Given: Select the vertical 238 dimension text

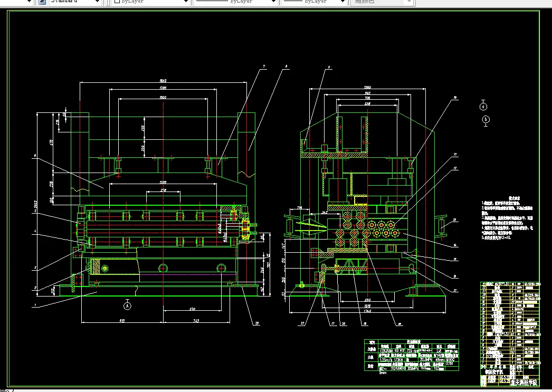Looking at the screenshot, I should tap(51, 184).
